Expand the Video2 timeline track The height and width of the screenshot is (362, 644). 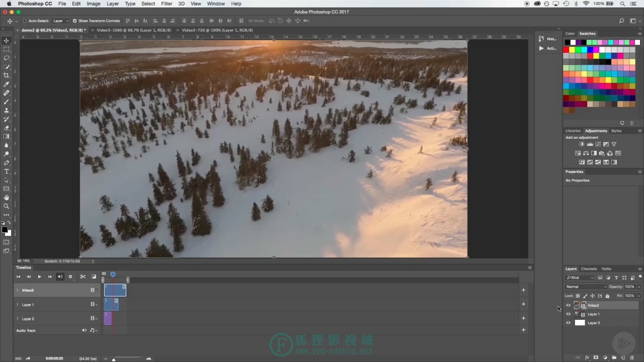tap(18, 290)
